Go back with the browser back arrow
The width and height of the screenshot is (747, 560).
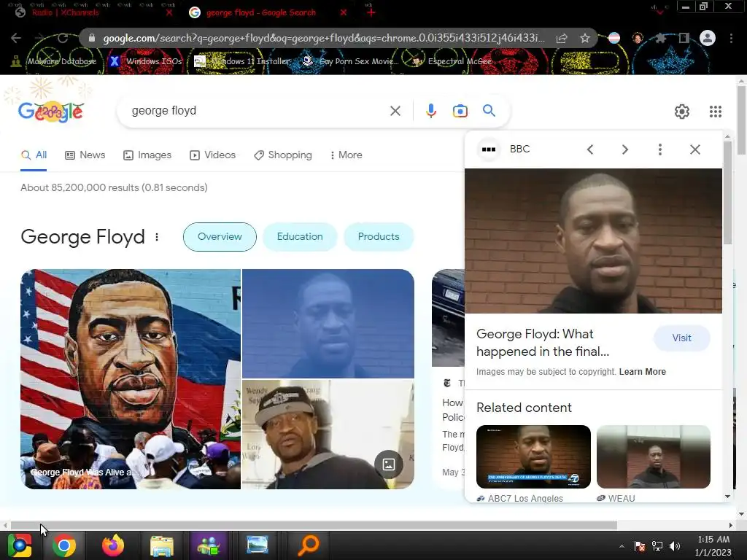pyautogui.click(x=16, y=38)
